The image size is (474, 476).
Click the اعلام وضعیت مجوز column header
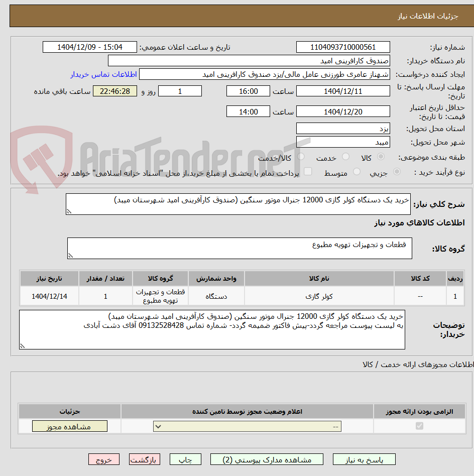(247, 411)
